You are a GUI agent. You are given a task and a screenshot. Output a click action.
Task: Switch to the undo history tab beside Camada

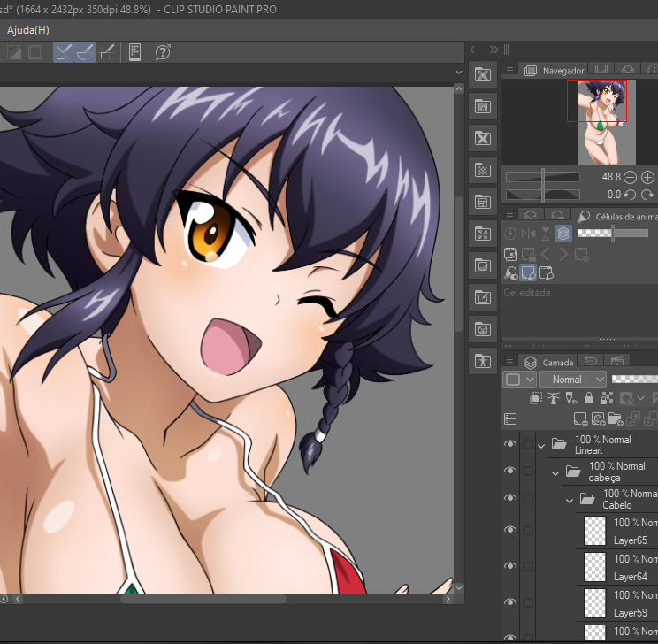[x=591, y=361]
